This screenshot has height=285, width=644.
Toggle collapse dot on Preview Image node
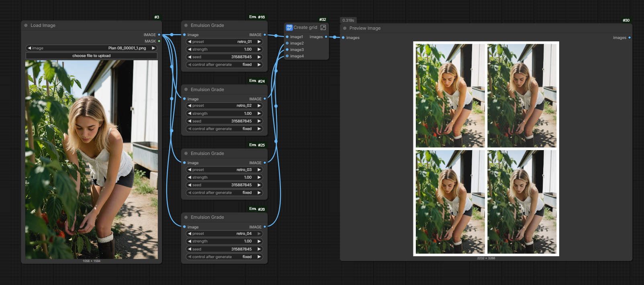pos(345,28)
